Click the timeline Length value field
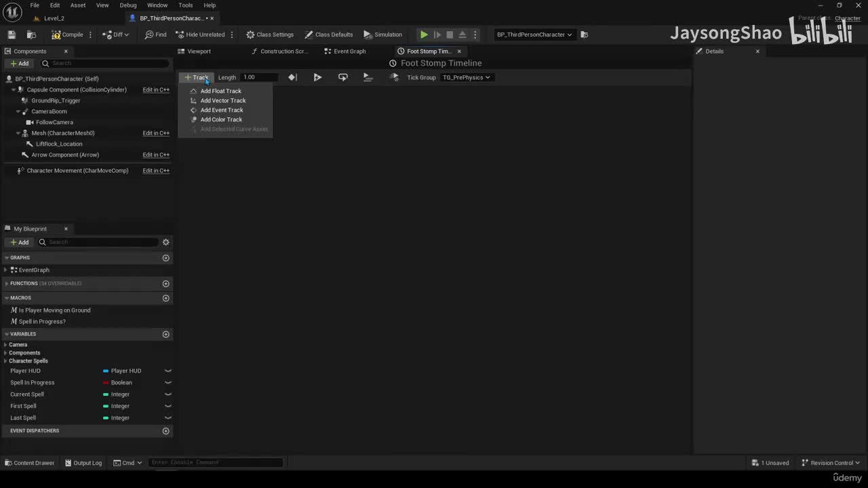 [x=260, y=77]
